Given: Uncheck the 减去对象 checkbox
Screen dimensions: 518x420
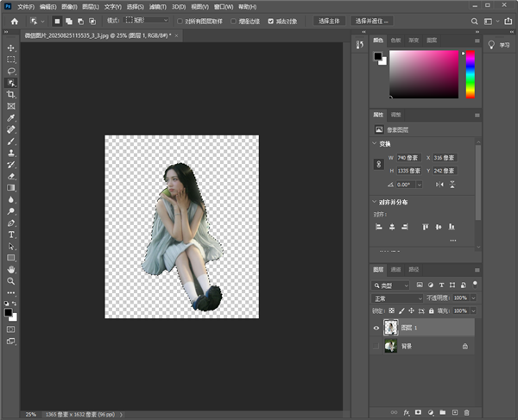Looking at the screenshot, I should click(x=271, y=20).
